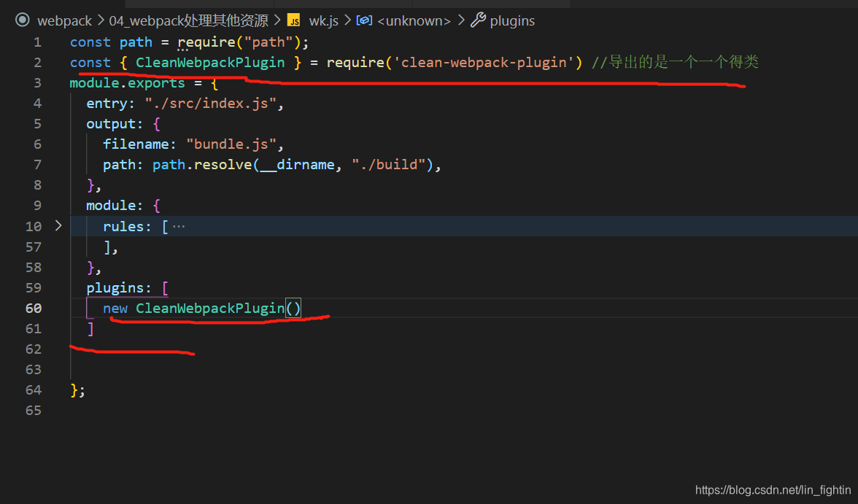Click line number 64 in the gutter
Viewport: 858px width, 504px height.
[34, 390]
